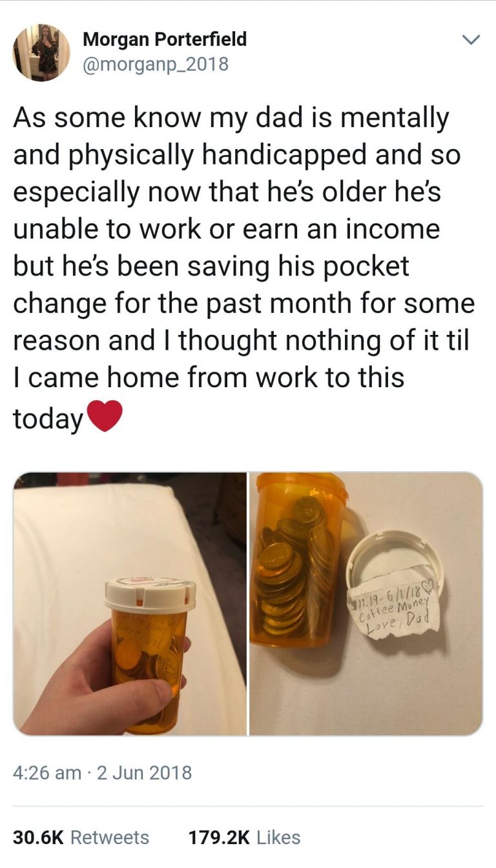Open photo of hand holding pill bottle
Viewport: 496px width, 868px height.
130,603
